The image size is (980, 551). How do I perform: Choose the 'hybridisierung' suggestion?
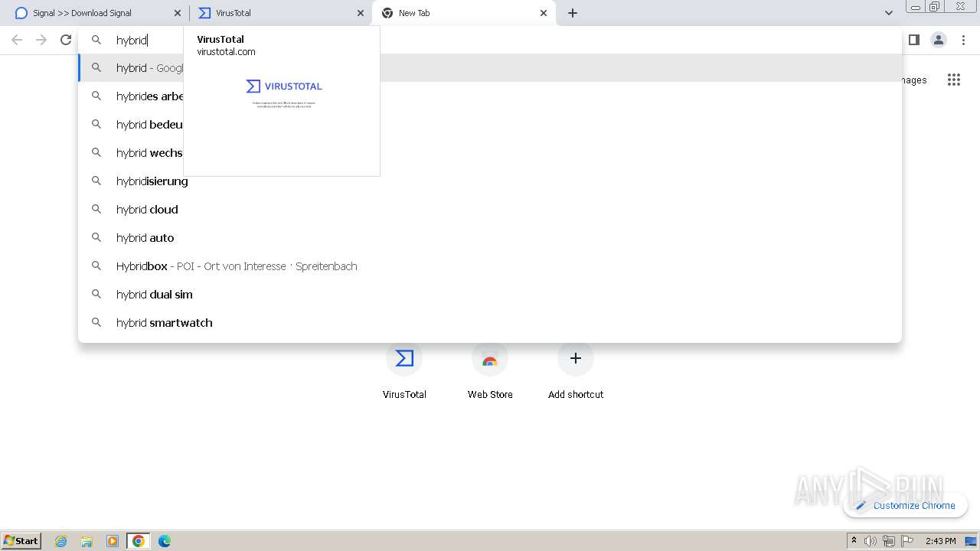pyautogui.click(x=490, y=181)
